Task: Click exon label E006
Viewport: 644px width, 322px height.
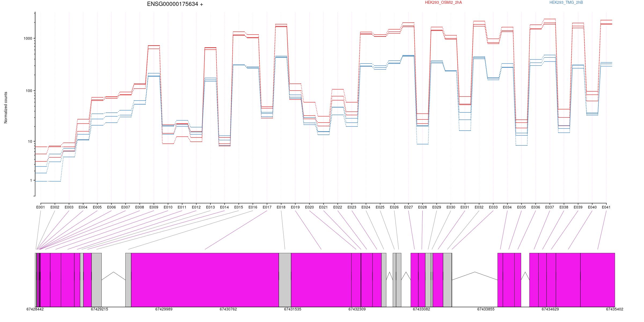Action: point(111,207)
